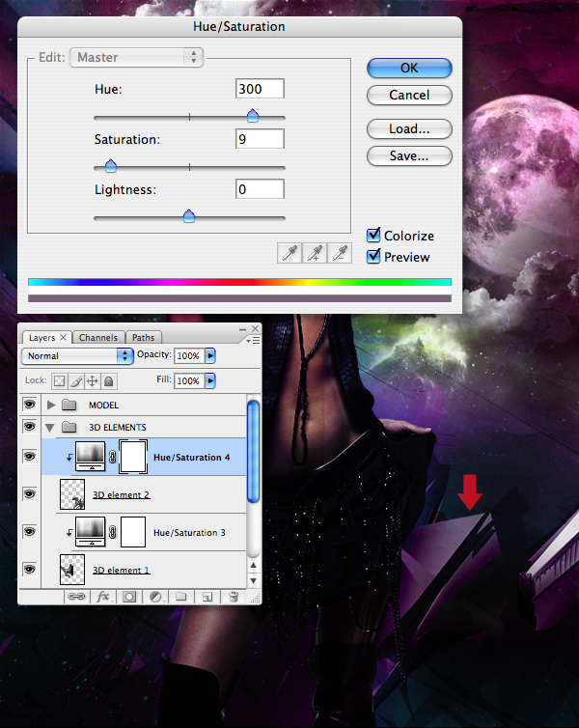Click the 3D ELEMENTS folder icon
Screen dimensions: 579x728
(x=69, y=427)
